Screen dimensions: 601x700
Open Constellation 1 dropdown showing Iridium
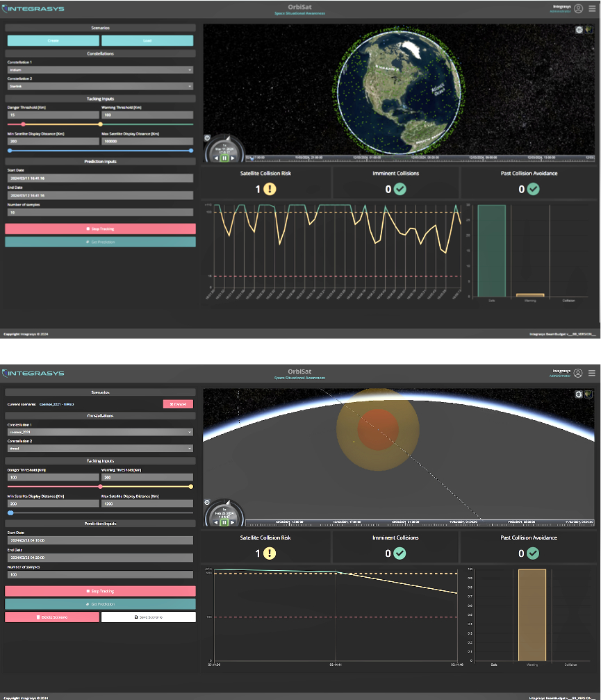coord(100,70)
